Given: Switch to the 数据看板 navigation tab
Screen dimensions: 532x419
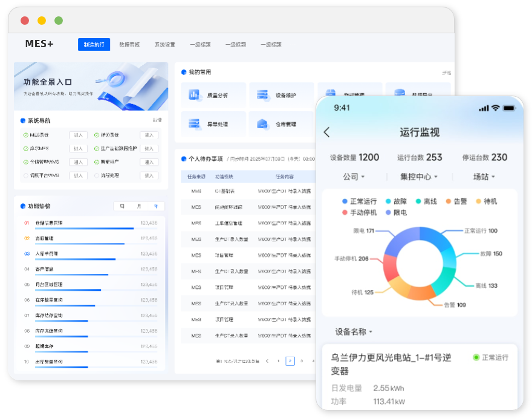Looking at the screenshot, I should [130, 44].
